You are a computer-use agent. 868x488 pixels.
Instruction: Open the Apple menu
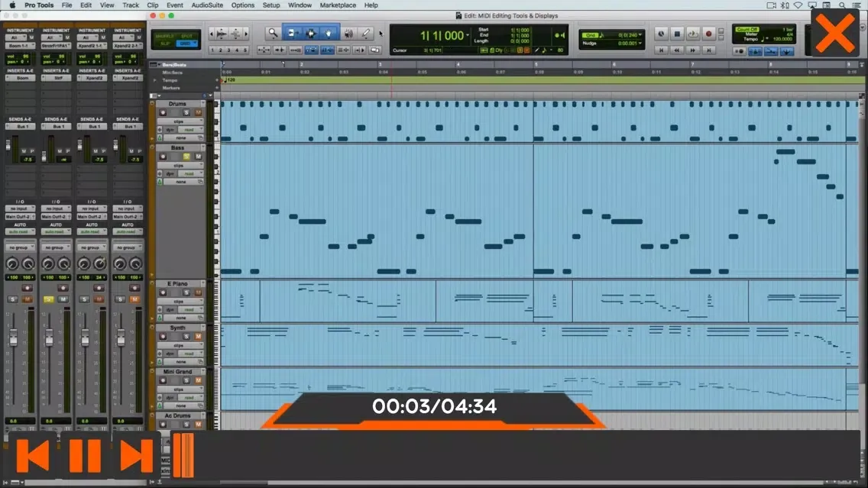click(12, 5)
